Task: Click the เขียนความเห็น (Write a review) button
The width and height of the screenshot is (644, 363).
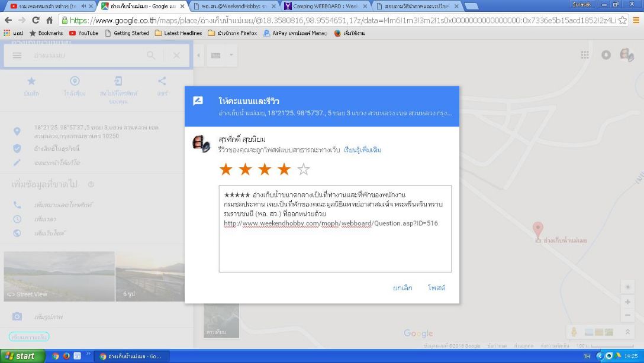Action: [x=29, y=337]
